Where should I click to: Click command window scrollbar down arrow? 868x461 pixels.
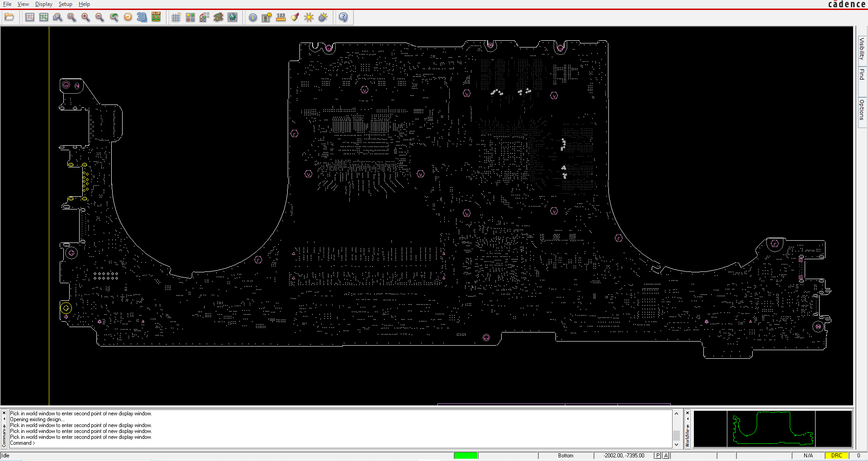coord(676,445)
